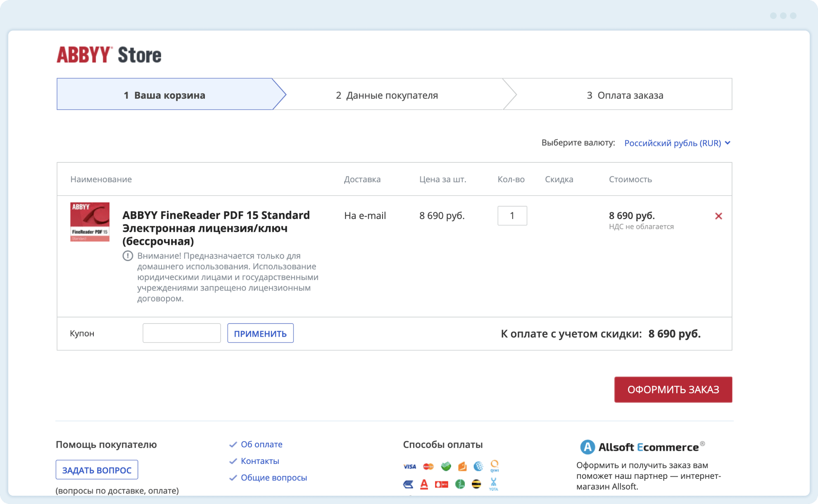
Task: Click the FineReader PDF 15 product thumbnail
Action: tap(90, 222)
